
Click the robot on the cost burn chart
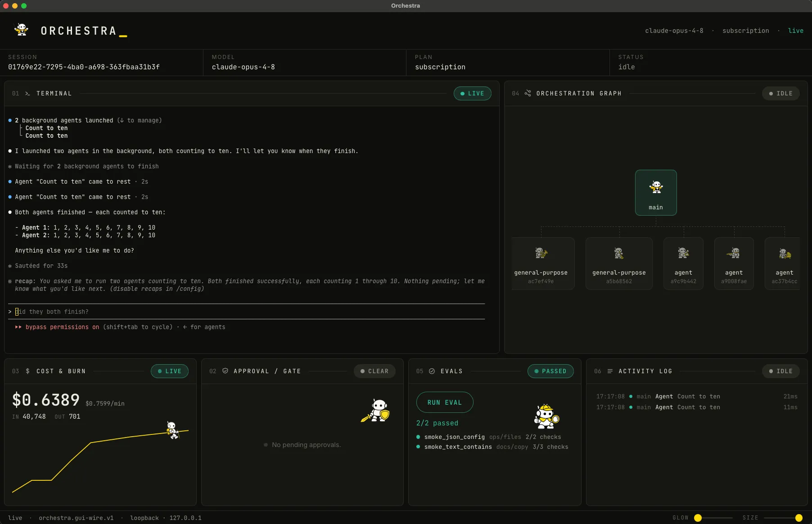pos(172,430)
